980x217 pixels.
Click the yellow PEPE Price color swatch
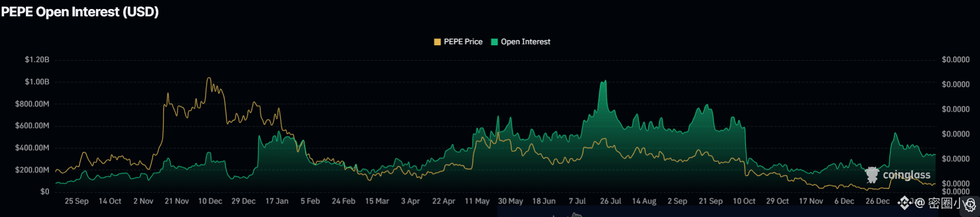click(437, 42)
